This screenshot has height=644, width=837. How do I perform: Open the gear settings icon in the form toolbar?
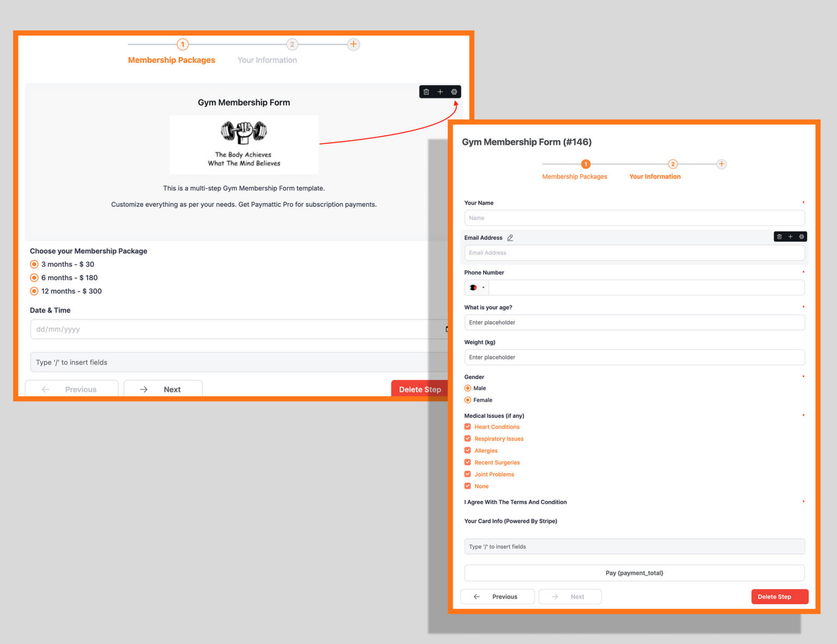coord(454,92)
